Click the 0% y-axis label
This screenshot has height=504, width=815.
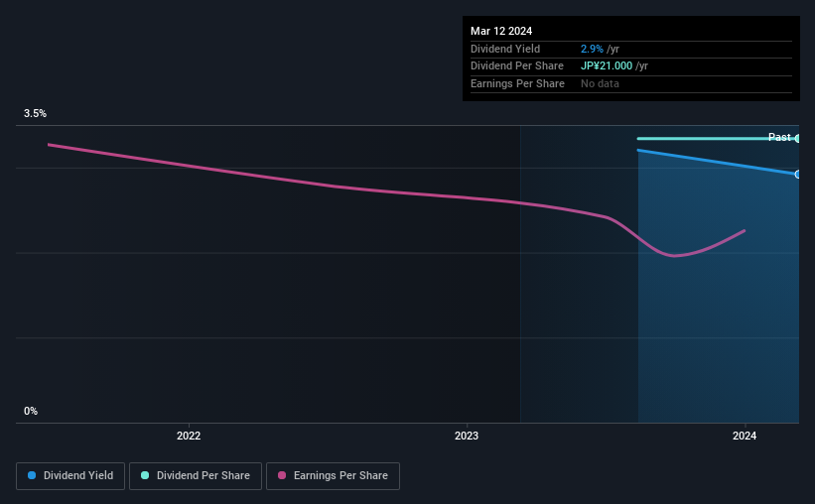click(x=31, y=411)
